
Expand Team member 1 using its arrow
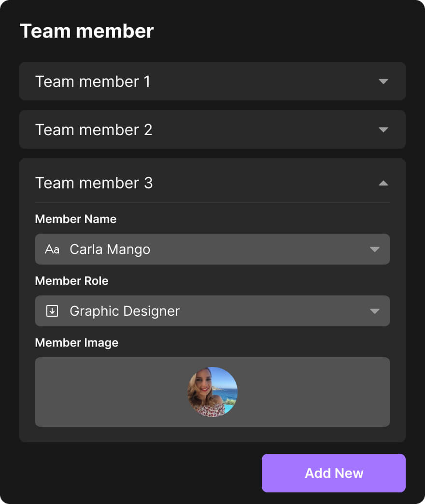tap(383, 81)
